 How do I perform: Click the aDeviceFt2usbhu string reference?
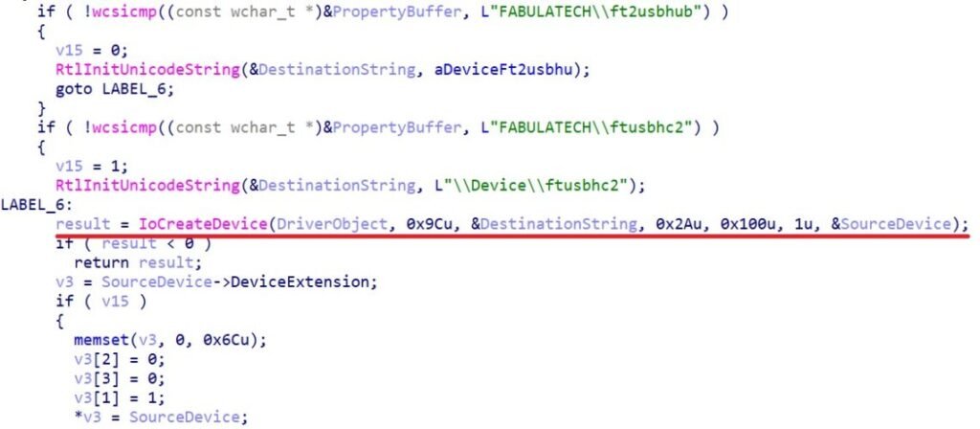505,69
